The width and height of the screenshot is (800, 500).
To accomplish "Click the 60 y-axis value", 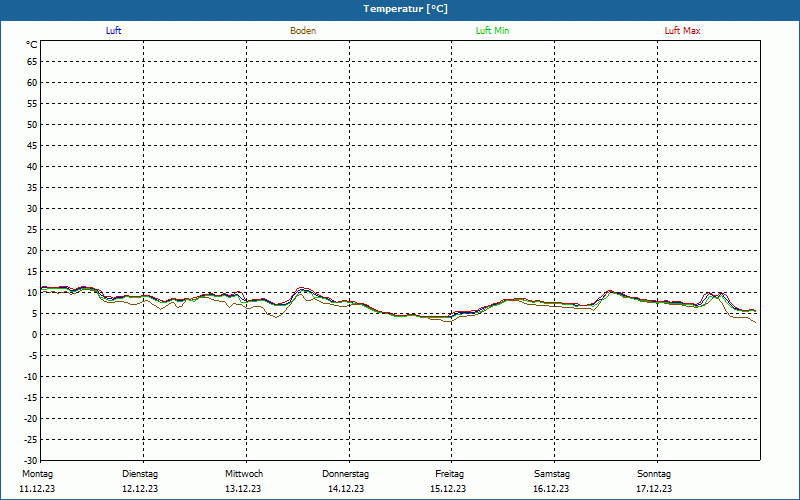I will click(32, 83).
